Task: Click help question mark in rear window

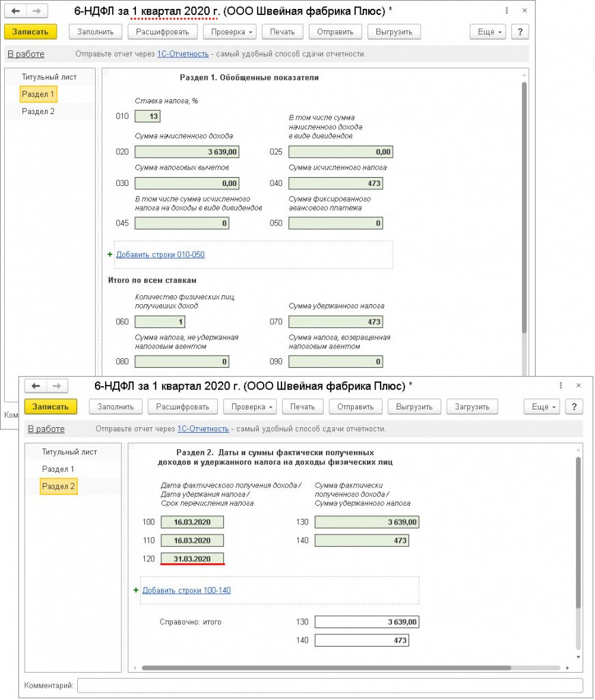Action: click(521, 32)
